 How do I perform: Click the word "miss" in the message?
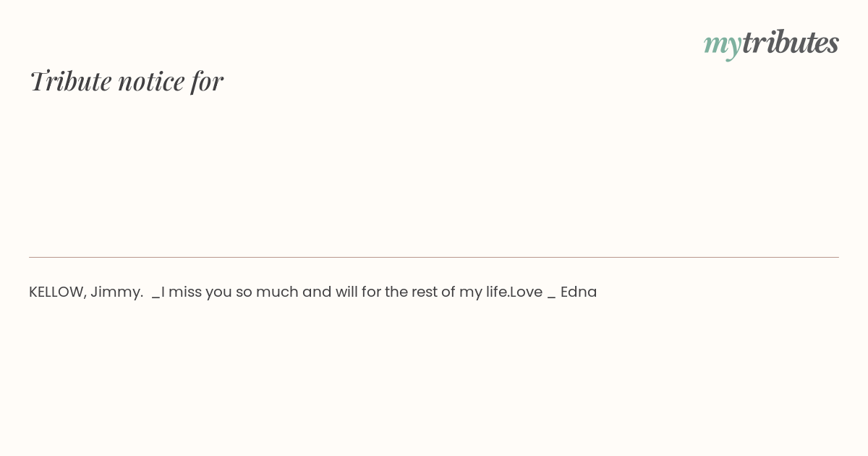point(184,292)
